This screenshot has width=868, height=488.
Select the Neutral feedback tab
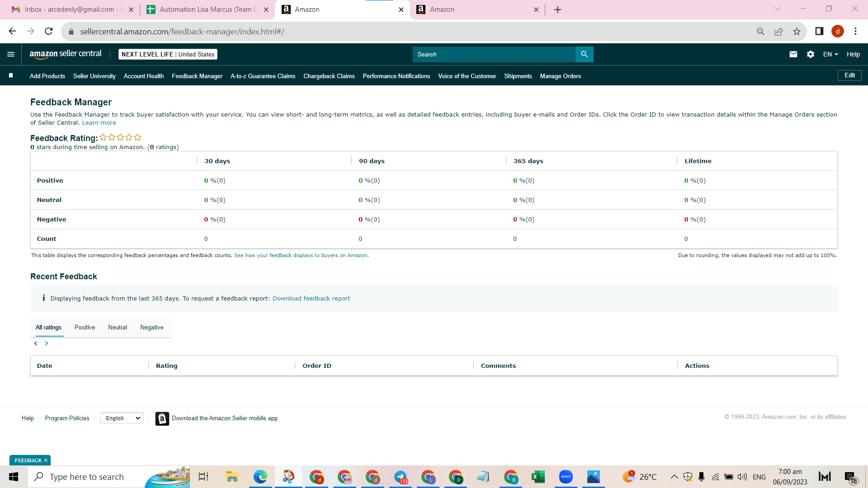[118, 328]
